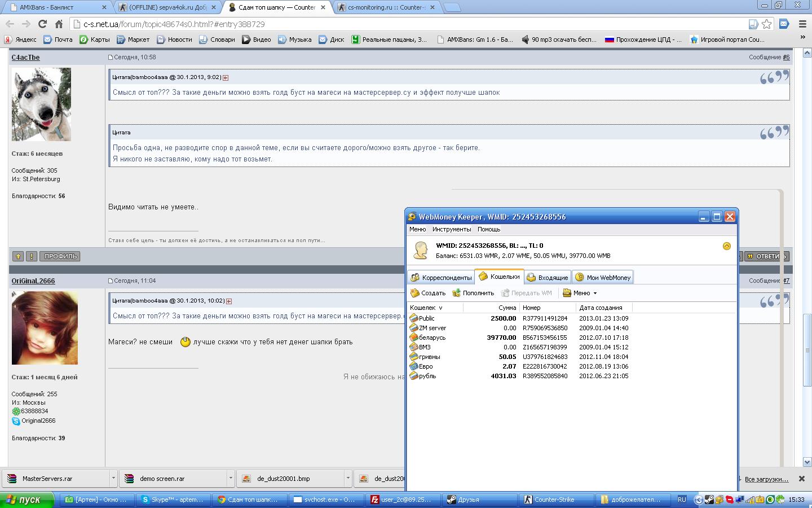This screenshot has width=812, height=508.
Task: Sort by the Дата создания column header
Action: (x=604, y=308)
